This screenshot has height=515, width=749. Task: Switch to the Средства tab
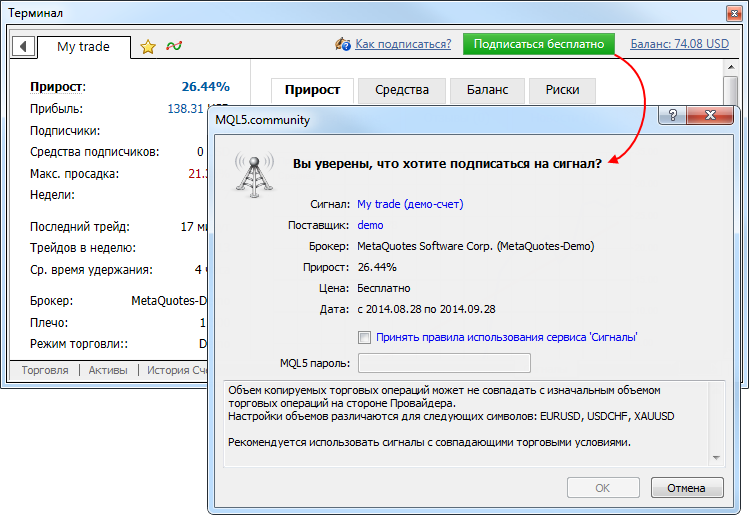tap(402, 90)
